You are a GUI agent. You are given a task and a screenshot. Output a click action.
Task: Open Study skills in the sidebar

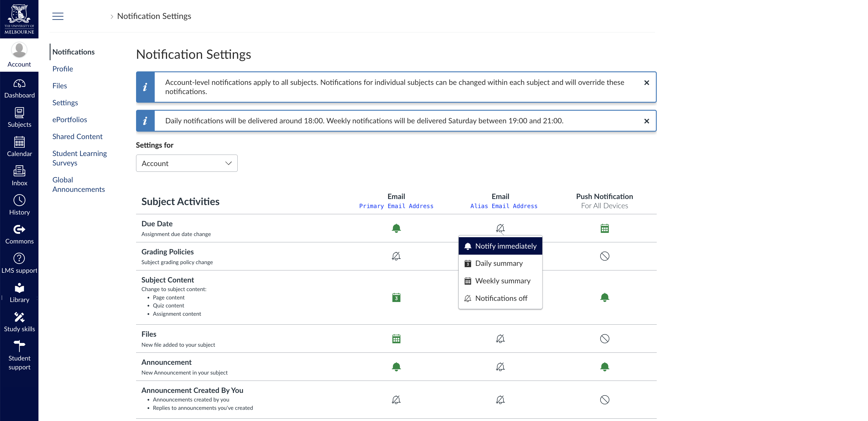click(19, 323)
